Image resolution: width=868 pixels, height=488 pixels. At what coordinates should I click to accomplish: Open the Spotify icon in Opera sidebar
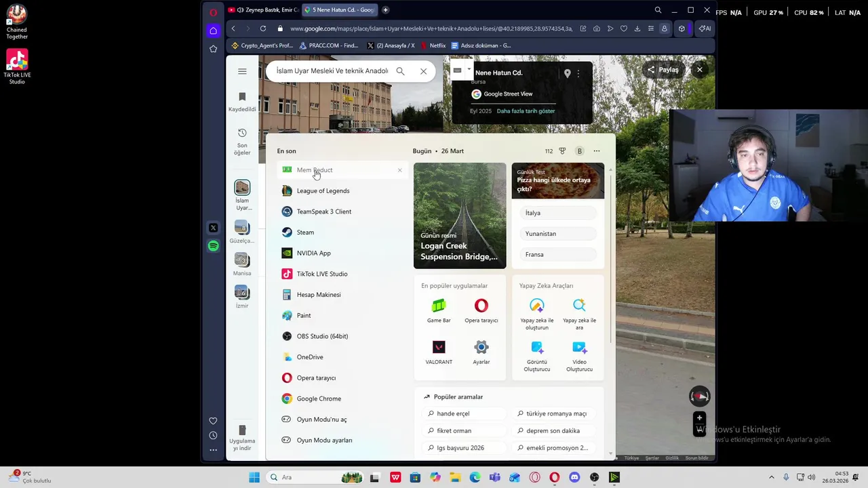[x=213, y=246]
